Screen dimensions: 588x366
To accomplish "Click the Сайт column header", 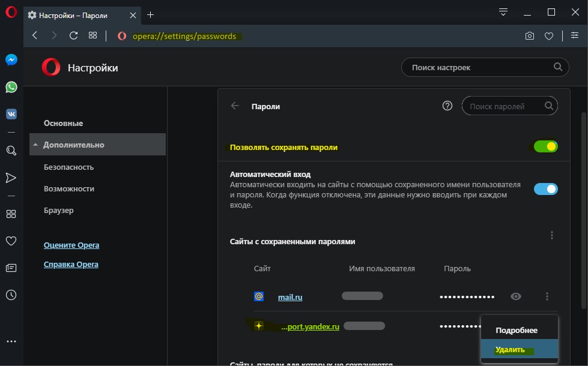I will coord(262,269).
